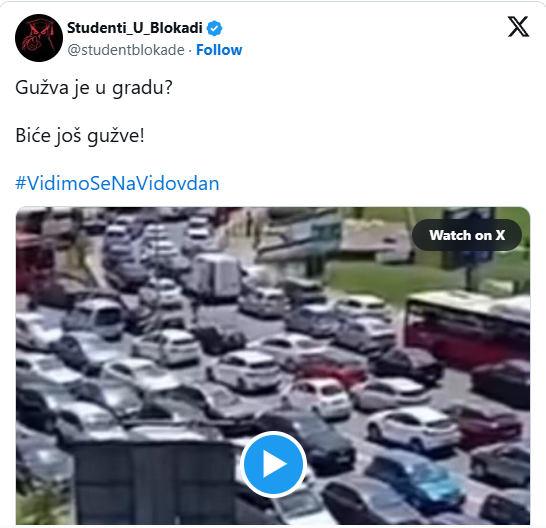
Task: Click the blue verified checkmark badge
Action: point(214,28)
